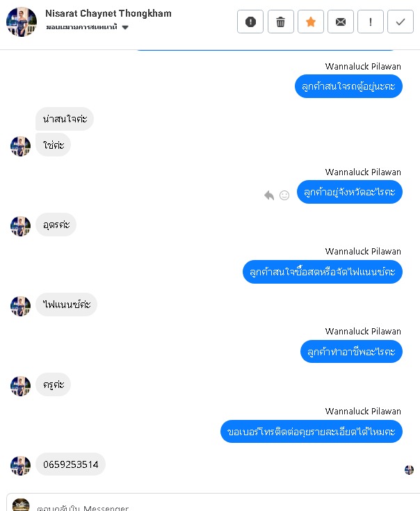420x511 pixels.
Task: Reply to message using the reply arrow icon
Action: 269,195
